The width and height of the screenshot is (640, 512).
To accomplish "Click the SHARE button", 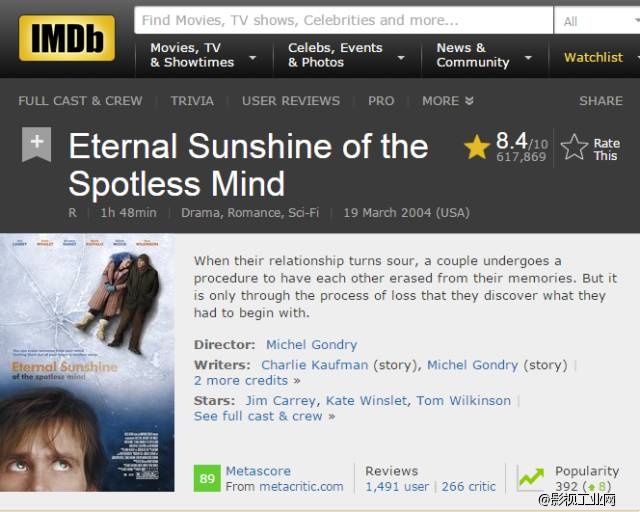I will coord(600,101).
